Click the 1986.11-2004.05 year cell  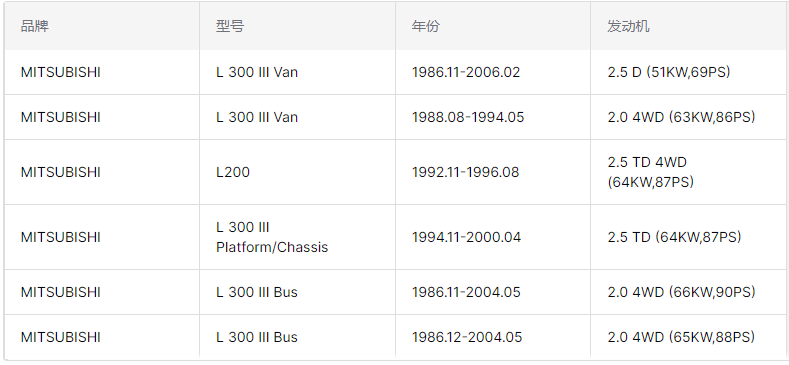point(466,293)
